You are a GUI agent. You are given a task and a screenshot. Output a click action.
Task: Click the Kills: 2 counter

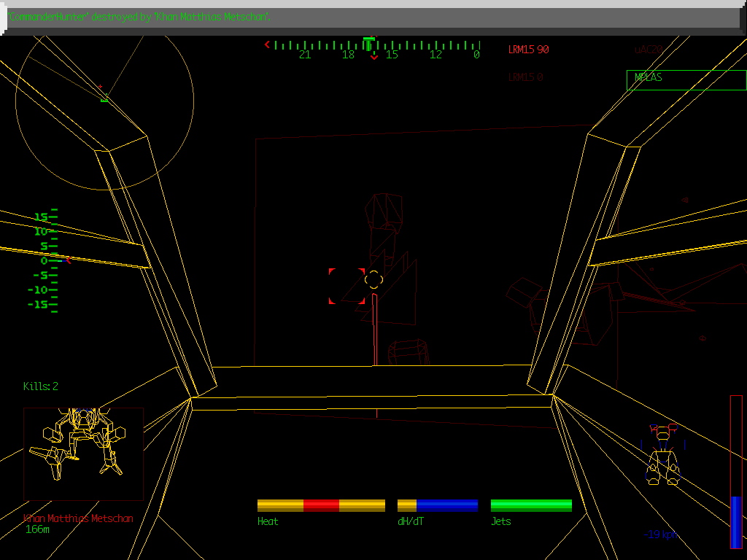pyautogui.click(x=41, y=386)
